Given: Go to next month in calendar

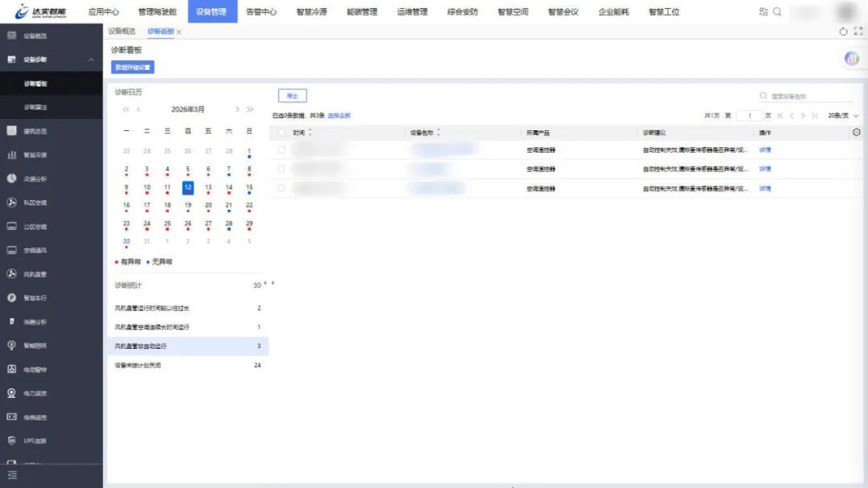Looking at the screenshot, I should click(x=237, y=109).
